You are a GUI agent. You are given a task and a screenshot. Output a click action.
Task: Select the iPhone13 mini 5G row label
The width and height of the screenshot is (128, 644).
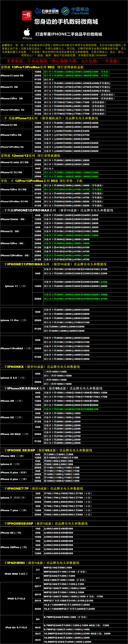click(x=12, y=75)
